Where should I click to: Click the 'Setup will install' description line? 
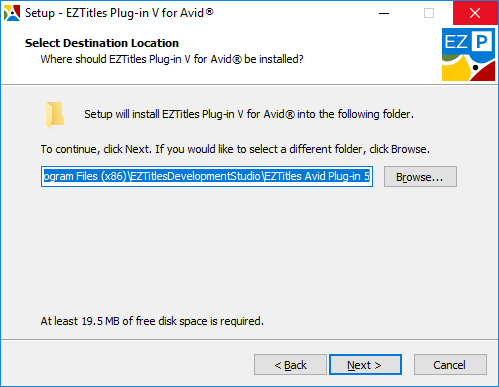point(249,114)
